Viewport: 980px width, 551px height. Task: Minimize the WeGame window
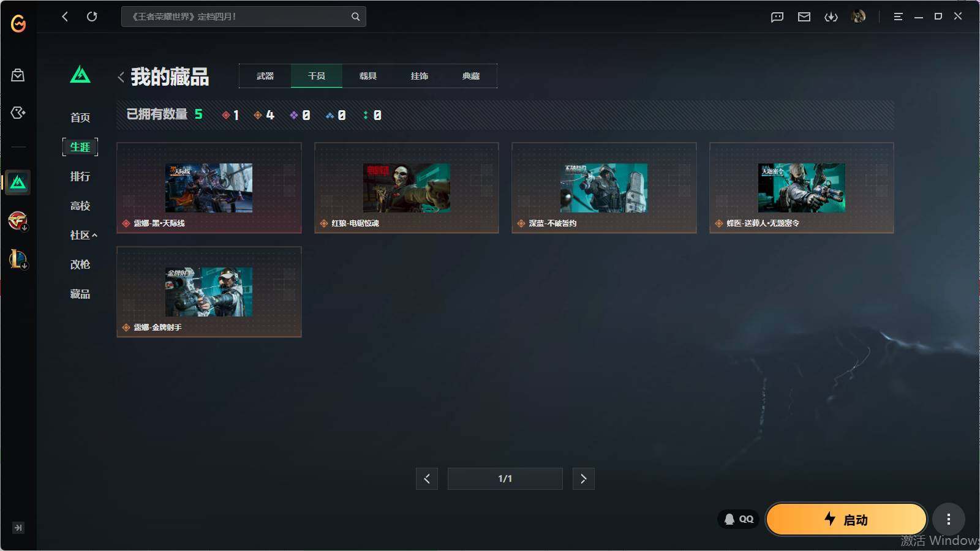pos(919,17)
